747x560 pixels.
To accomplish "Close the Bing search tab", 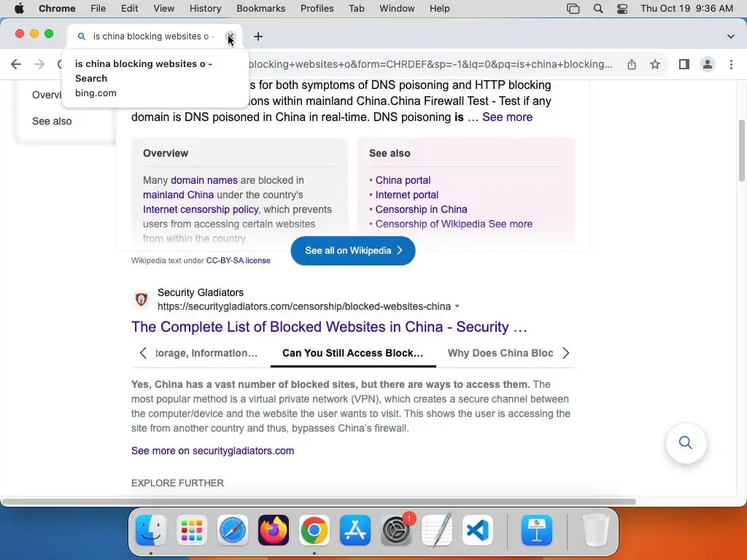I will (230, 36).
